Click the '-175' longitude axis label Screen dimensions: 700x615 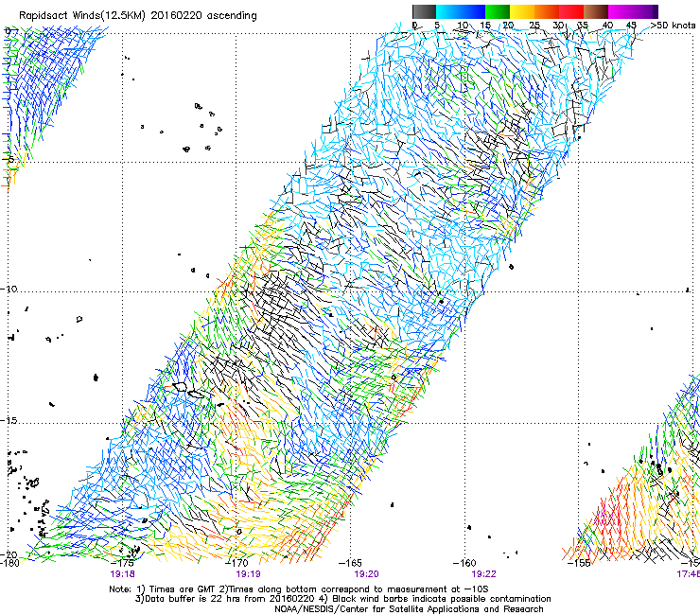pos(122,563)
